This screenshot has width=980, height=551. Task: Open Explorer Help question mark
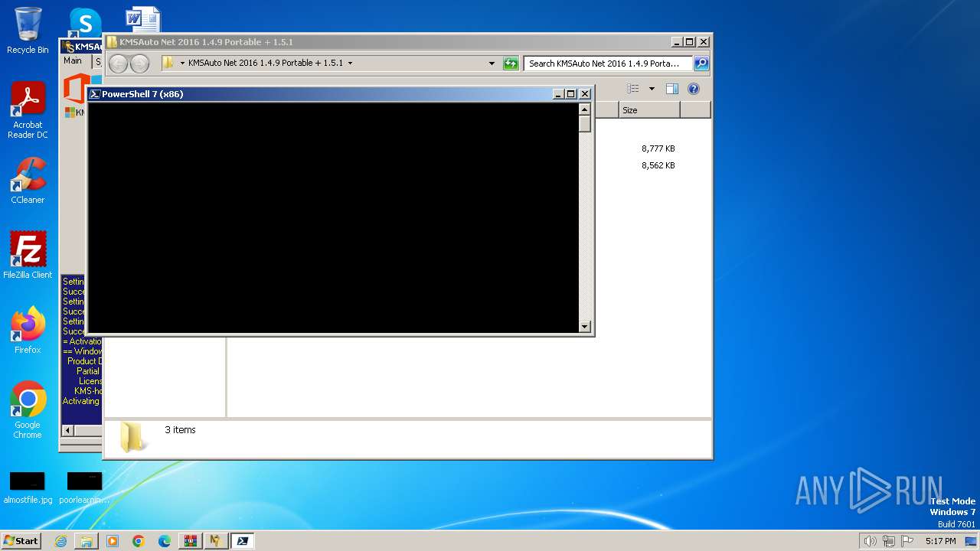coord(694,89)
